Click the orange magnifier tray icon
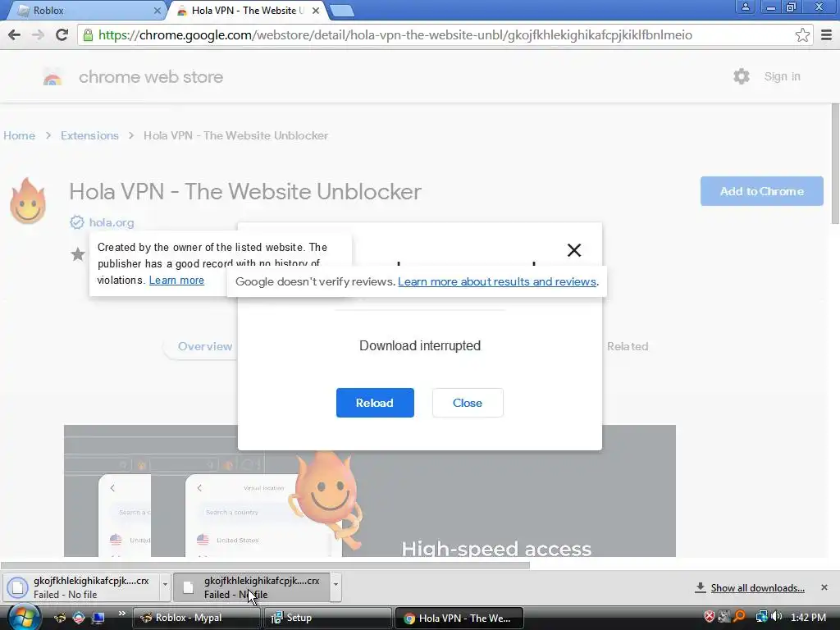840x630 pixels. pyautogui.click(x=739, y=617)
